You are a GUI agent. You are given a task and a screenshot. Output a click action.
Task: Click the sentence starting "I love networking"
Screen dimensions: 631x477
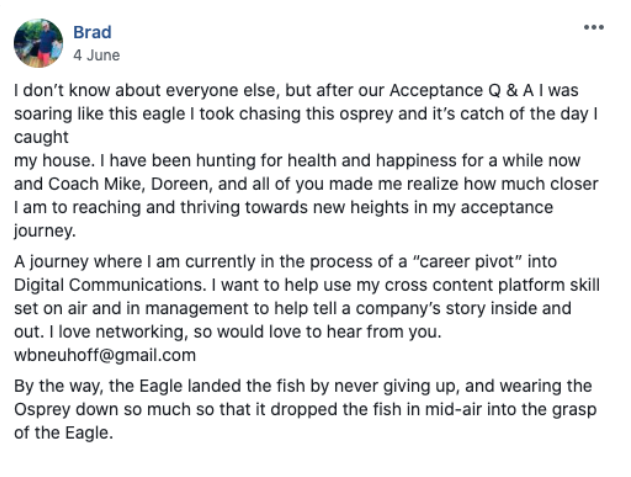pos(245,332)
